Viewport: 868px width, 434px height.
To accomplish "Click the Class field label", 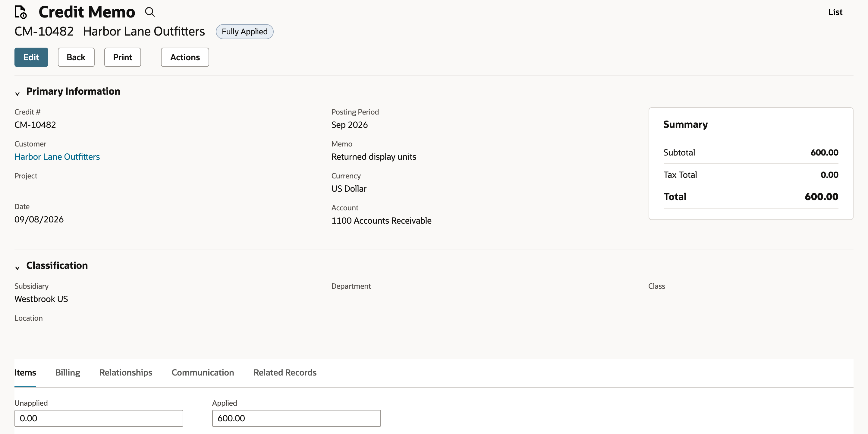I will [x=657, y=286].
